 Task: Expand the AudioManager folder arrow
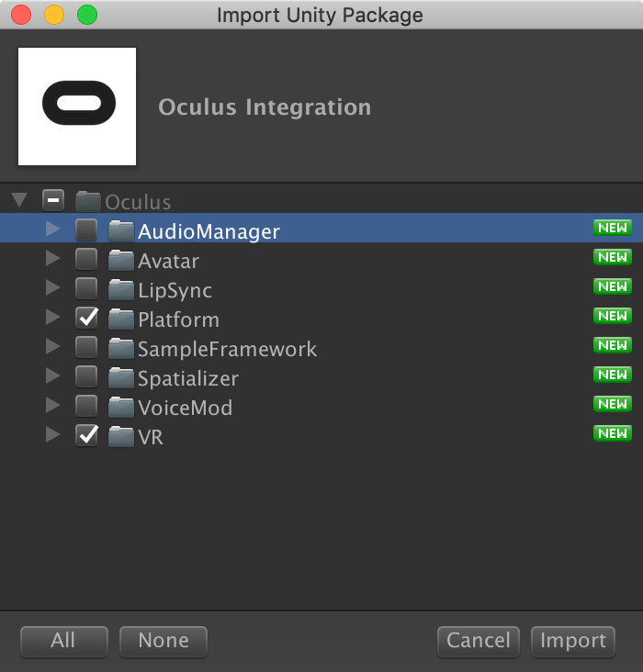(52, 229)
